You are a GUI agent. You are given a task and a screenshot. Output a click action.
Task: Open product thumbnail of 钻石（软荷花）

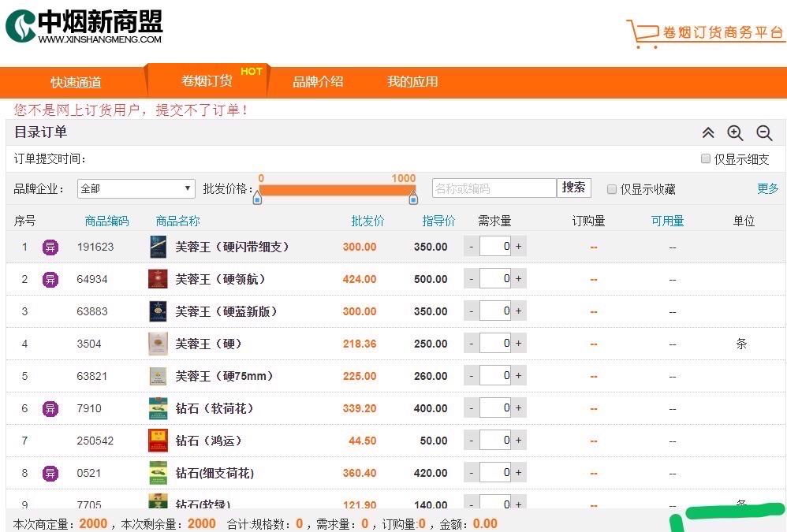point(158,408)
